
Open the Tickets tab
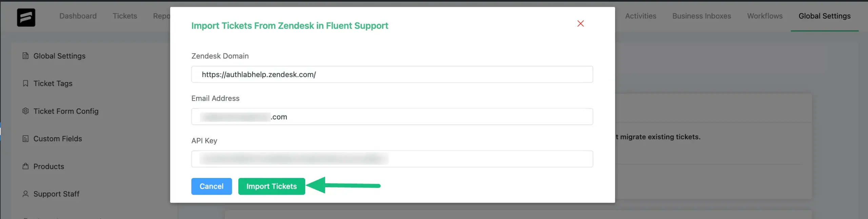(125, 16)
